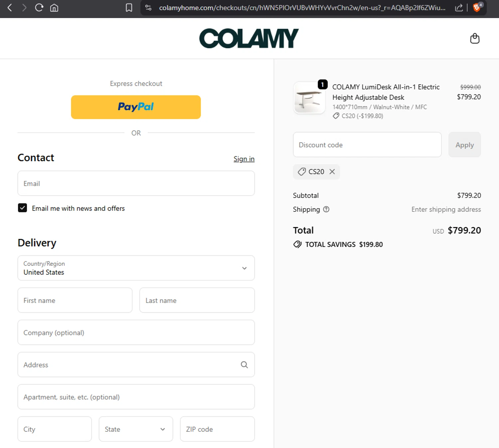Click the 1400*710mm variant text
Image resolution: width=499 pixels, height=448 pixels.
380,107
